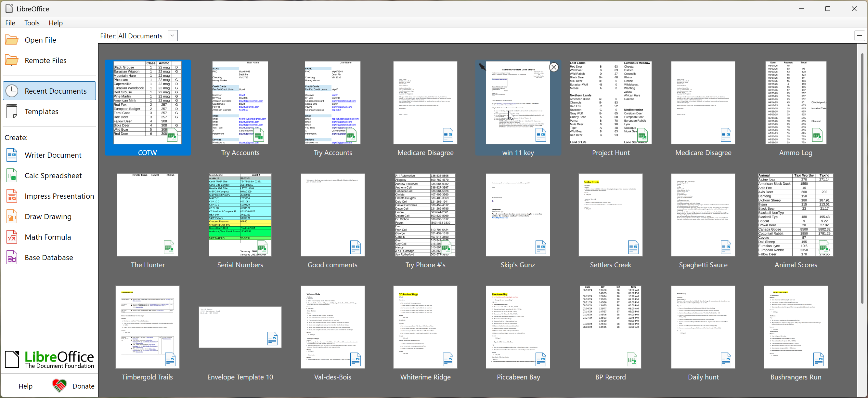Click the Base Database icon
The image size is (868, 398).
pos(11,258)
